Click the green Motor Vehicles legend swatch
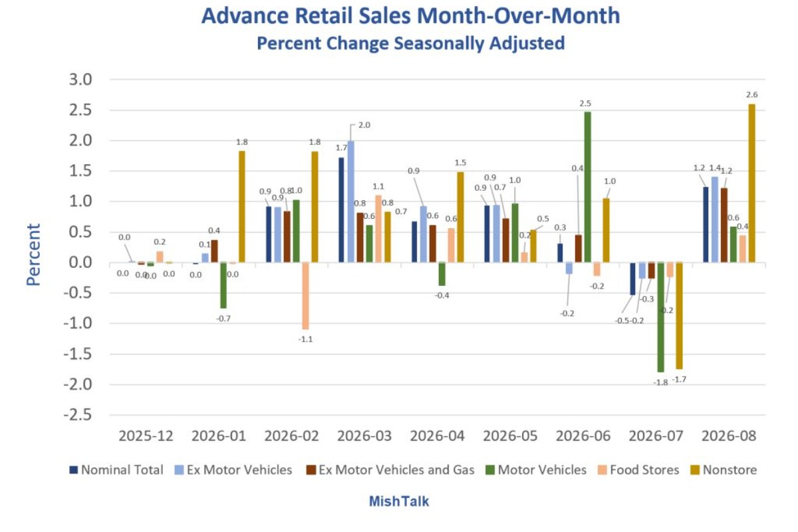 [489, 470]
